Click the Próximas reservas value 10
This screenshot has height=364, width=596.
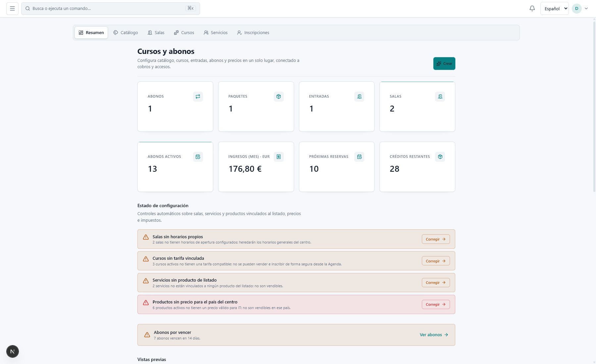314,169
